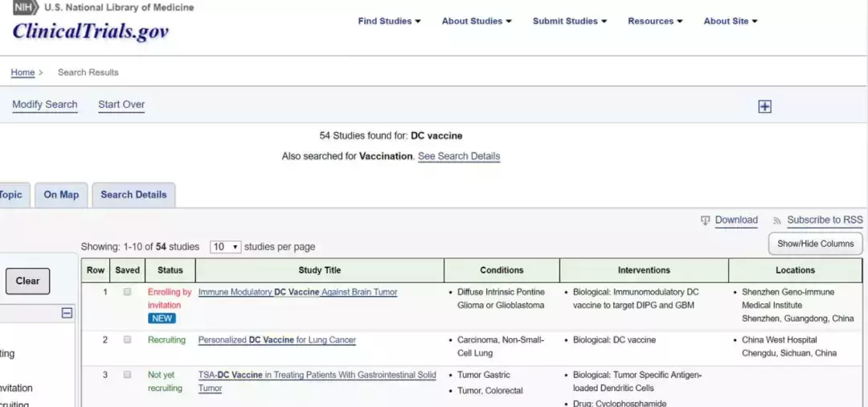Open the studies per page dropdown
Image resolution: width=868 pixels, height=407 pixels.
(x=225, y=247)
